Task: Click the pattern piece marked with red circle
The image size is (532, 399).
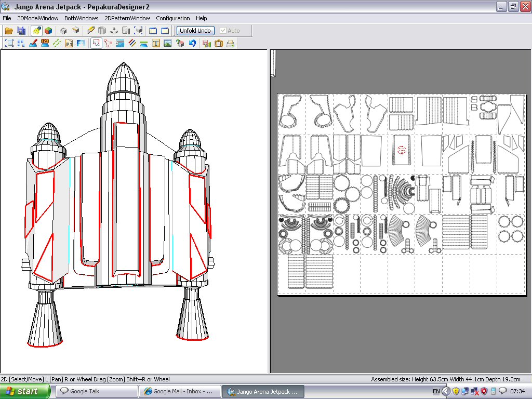Action: pos(402,150)
